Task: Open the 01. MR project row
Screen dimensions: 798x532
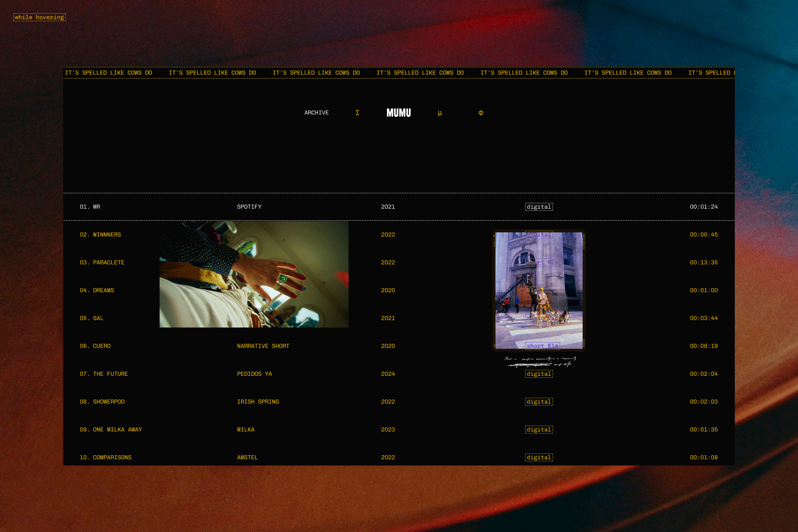Action: (x=90, y=207)
